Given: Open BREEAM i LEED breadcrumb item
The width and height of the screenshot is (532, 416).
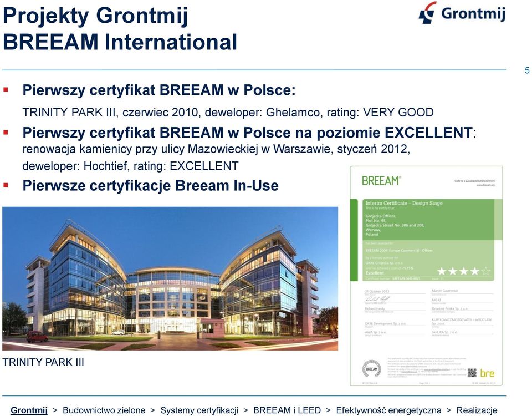Looking at the screenshot, I should pyautogui.click(x=287, y=410).
